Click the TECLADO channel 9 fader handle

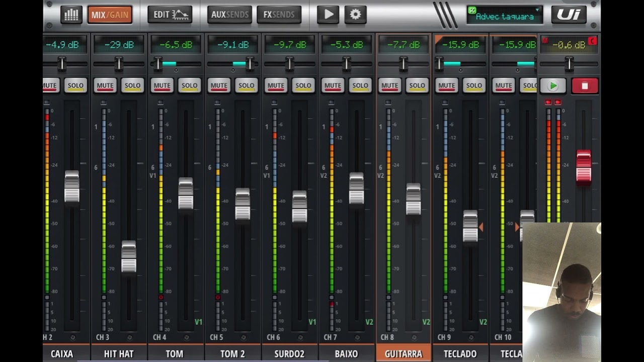(470, 226)
